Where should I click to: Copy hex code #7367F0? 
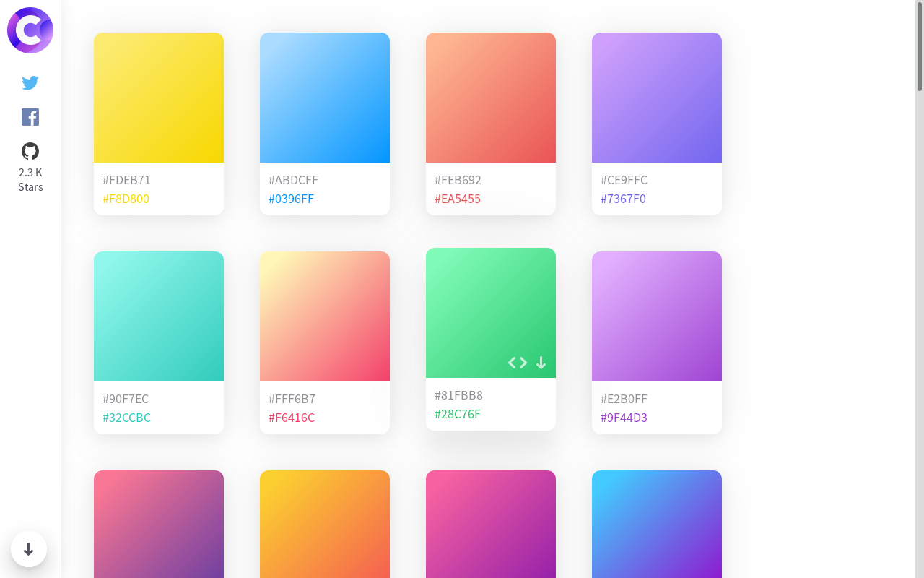click(623, 199)
